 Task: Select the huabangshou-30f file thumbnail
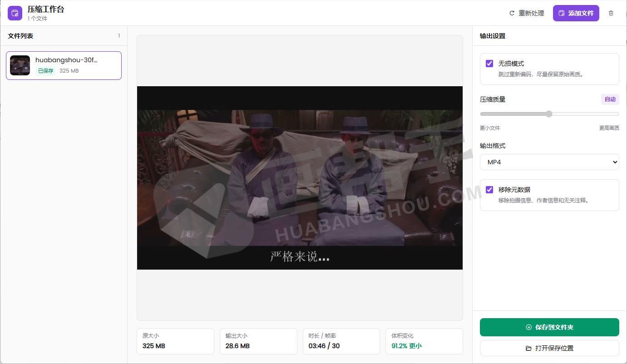tap(20, 65)
